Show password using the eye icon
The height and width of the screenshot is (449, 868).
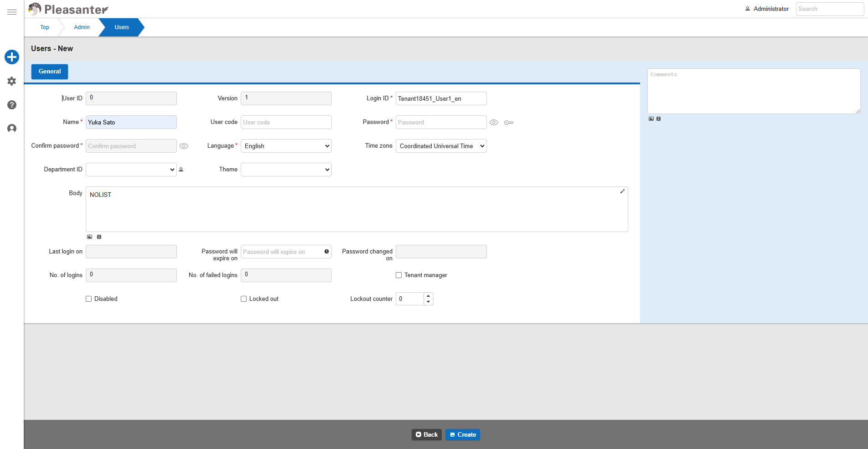point(494,123)
